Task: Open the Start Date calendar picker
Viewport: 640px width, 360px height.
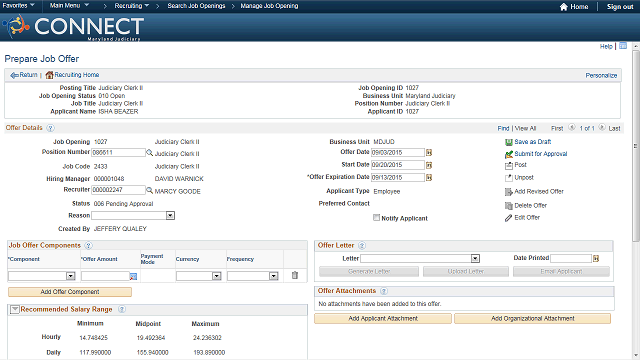Action: coord(429,165)
